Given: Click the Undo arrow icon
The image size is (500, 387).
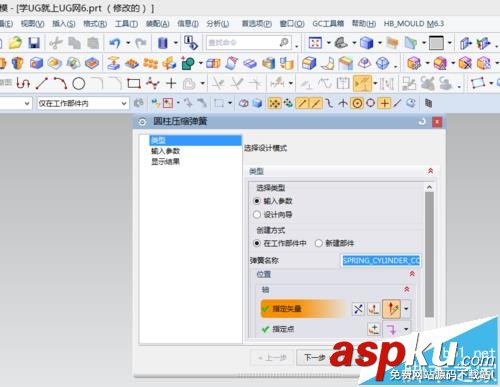Looking at the screenshot, I should pos(115,43).
